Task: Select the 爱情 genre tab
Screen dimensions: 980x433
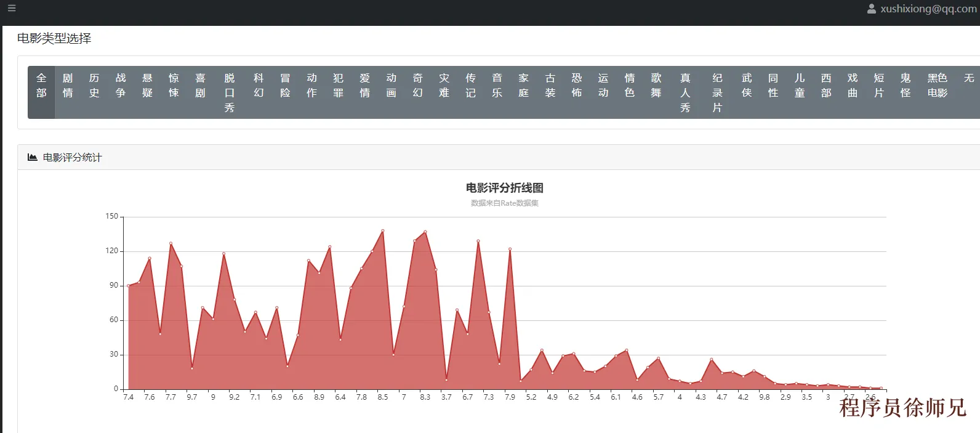Action: pos(364,92)
